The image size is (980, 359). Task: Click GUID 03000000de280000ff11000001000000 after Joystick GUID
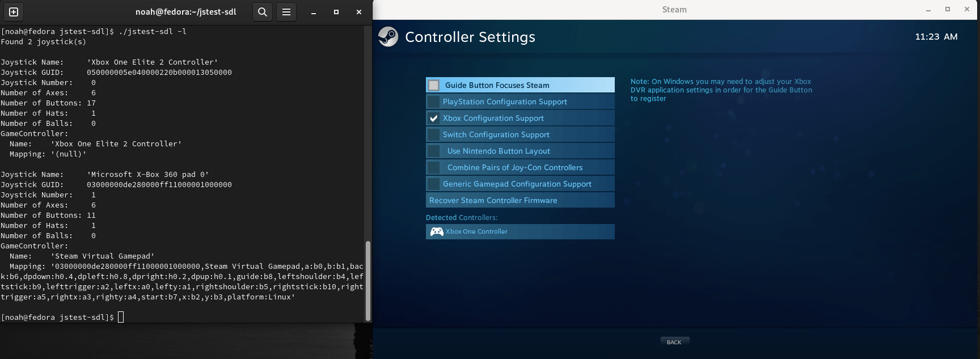coord(159,185)
